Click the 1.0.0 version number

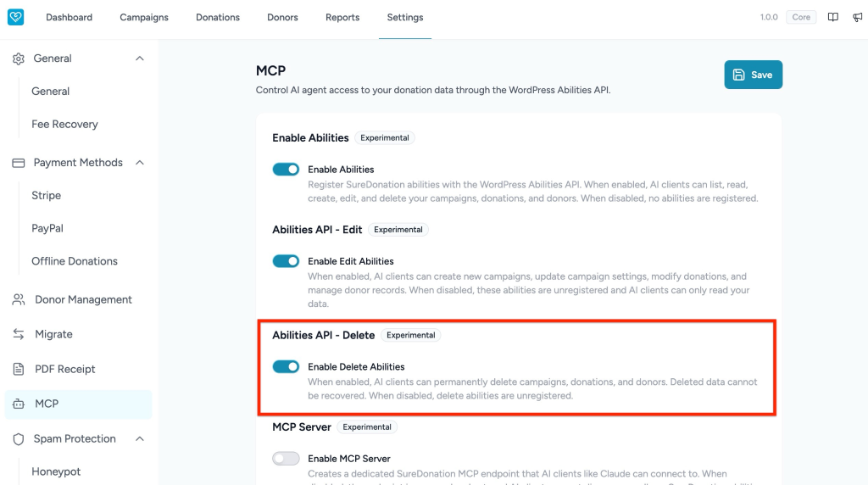(768, 17)
